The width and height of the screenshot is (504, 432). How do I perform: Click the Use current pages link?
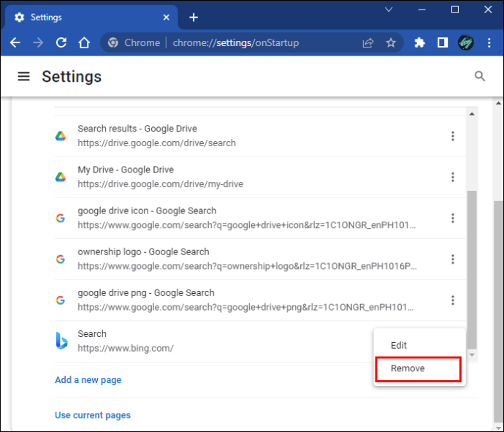(93, 415)
